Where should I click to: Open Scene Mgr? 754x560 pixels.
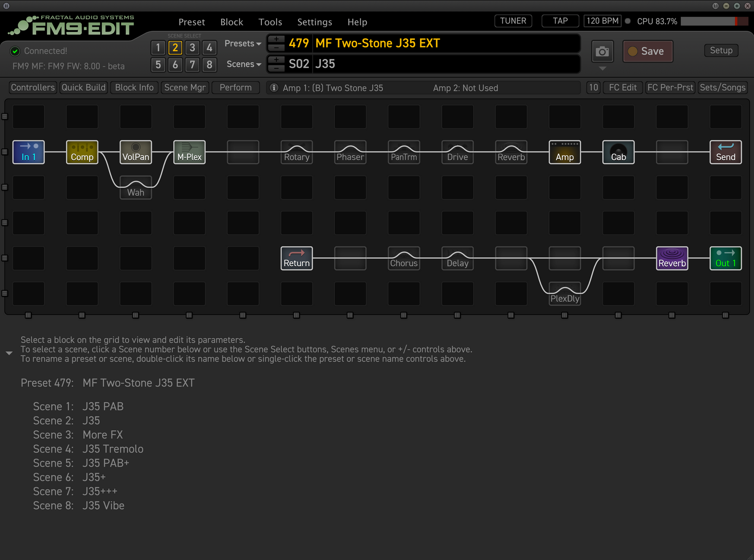pyautogui.click(x=185, y=88)
